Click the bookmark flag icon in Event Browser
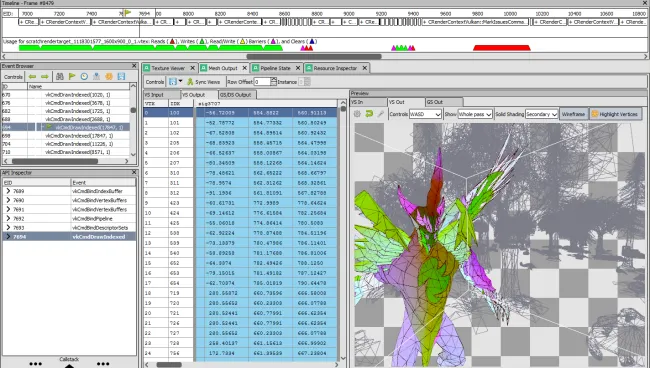The width and height of the screenshot is (650, 368). point(72,77)
